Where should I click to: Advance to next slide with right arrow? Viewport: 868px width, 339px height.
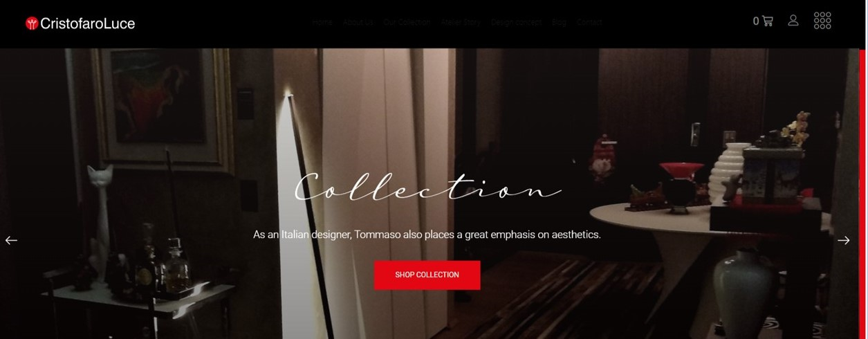pos(844,240)
